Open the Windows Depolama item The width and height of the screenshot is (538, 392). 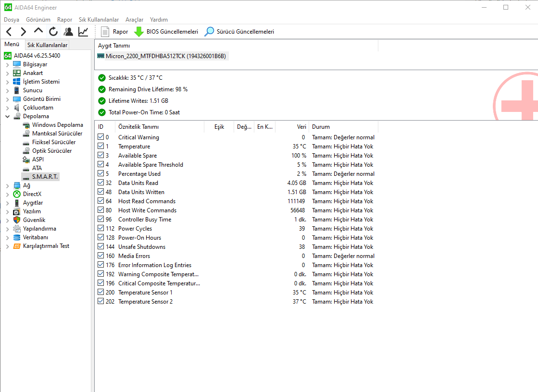(53, 125)
